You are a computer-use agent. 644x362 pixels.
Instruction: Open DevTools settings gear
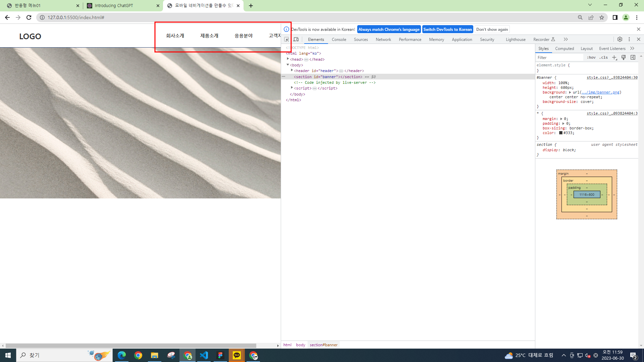pos(620,40)
